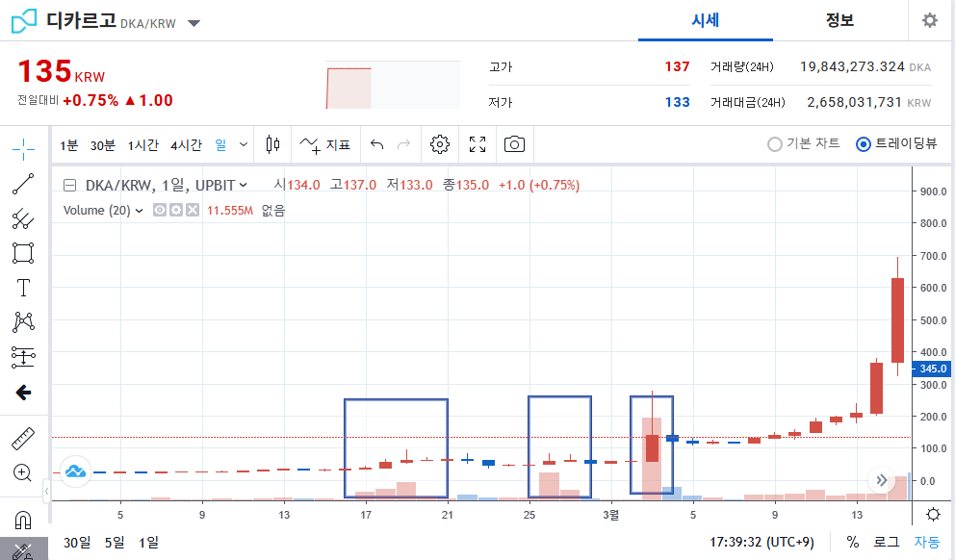Switch to the 시세 tab
This screenshot has height=560, width=955.
point(706,21)
